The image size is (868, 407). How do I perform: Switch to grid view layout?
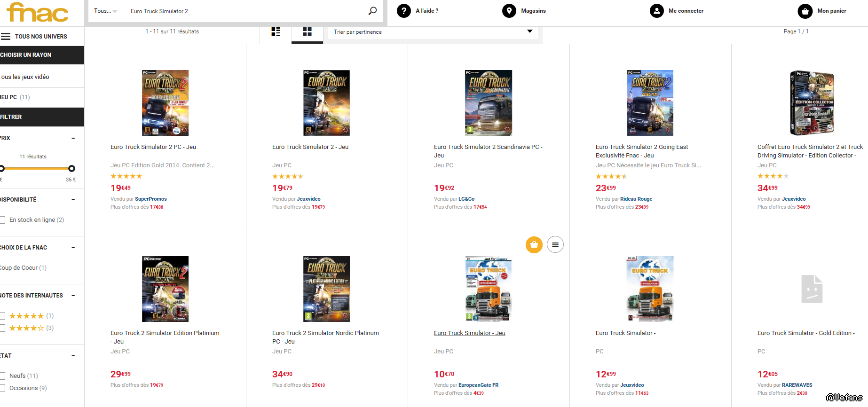tap(307, 31)
